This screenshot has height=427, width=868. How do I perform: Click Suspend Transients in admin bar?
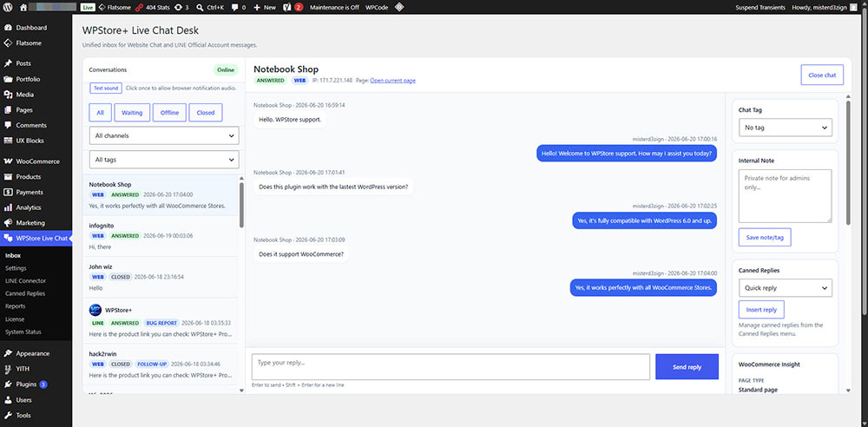click(760, 7)
